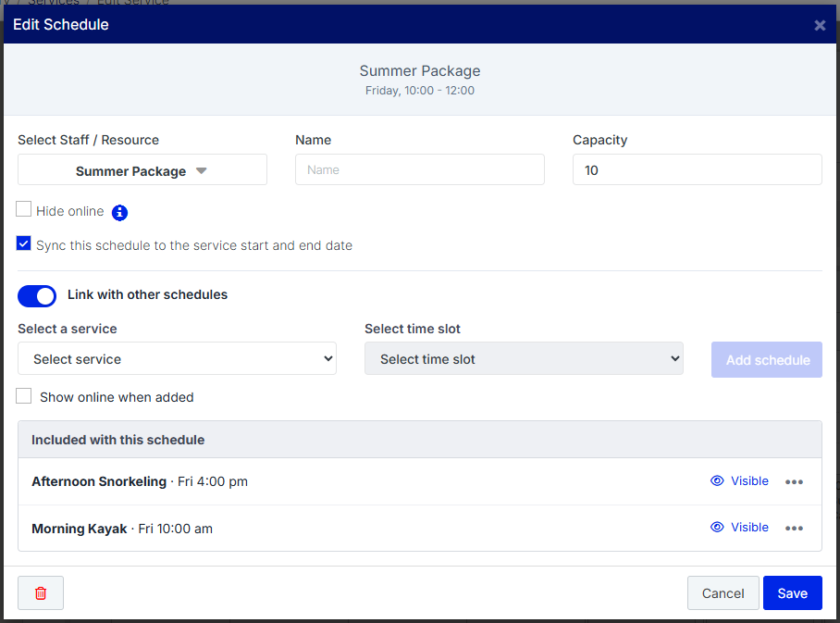This screenshot has height=623, width=840.
Task: Select the Afternoon Snorkeling schedule row
Action: point(420,481)
